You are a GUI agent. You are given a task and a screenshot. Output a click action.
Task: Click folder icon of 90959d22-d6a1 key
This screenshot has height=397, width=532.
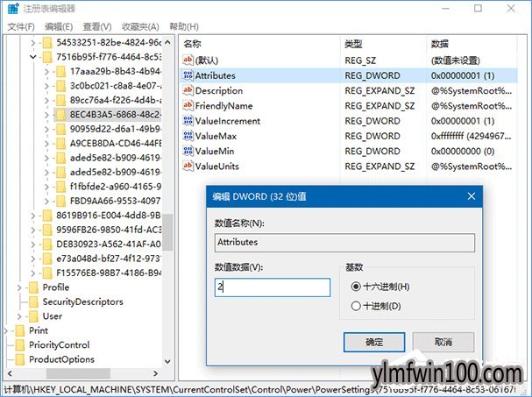[x=60, y=130]
